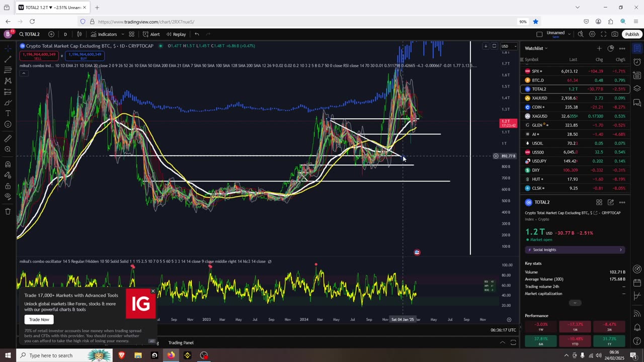644x362 pixels.
Task: Select the crosshair cursor tool
Action: (8, 48)
